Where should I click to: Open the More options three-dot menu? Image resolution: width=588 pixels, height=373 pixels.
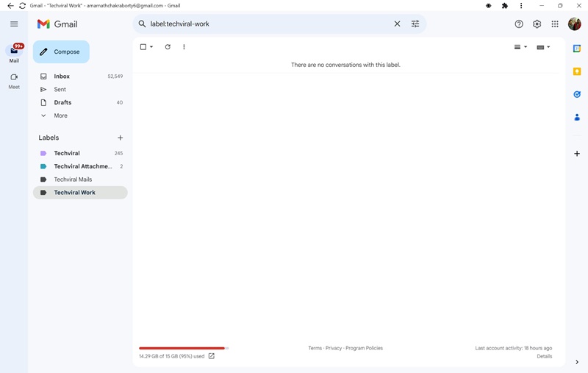(184, 47)
